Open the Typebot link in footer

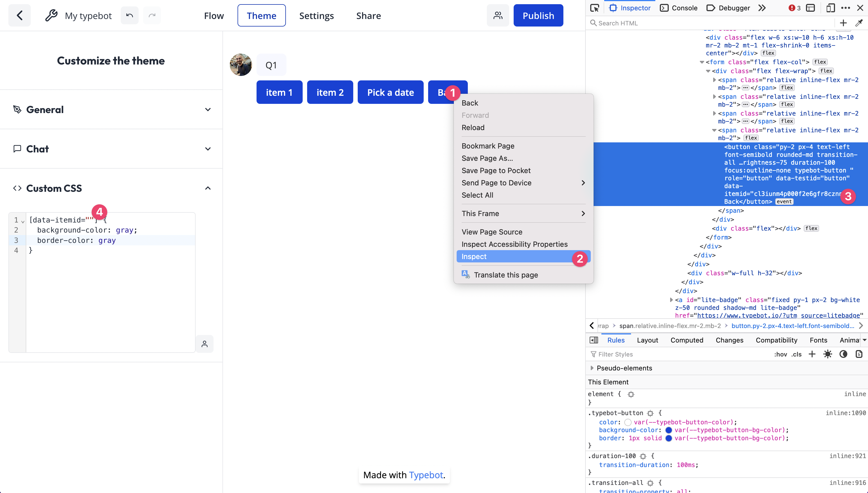click(426, 475)
